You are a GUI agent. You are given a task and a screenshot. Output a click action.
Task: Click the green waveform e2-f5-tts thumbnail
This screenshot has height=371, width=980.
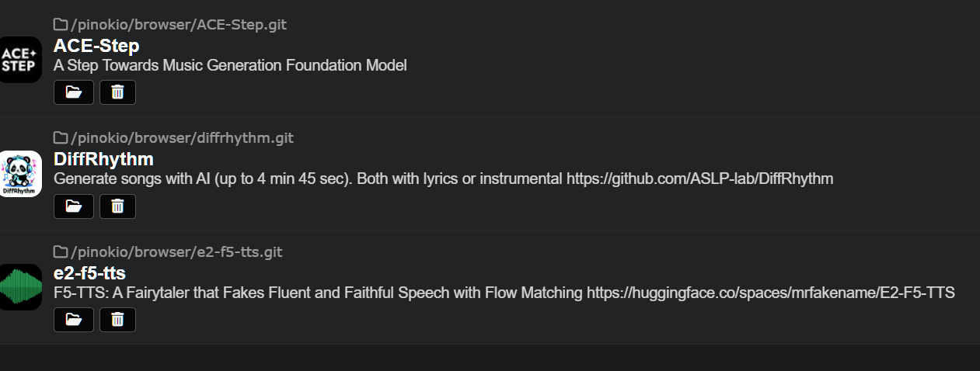pos(19,287)
